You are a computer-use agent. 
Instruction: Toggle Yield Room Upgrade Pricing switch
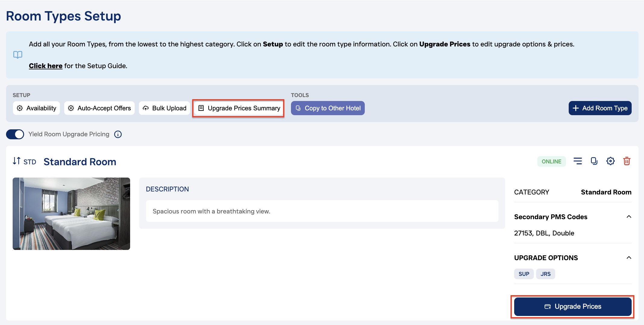[x=15, y=134]
